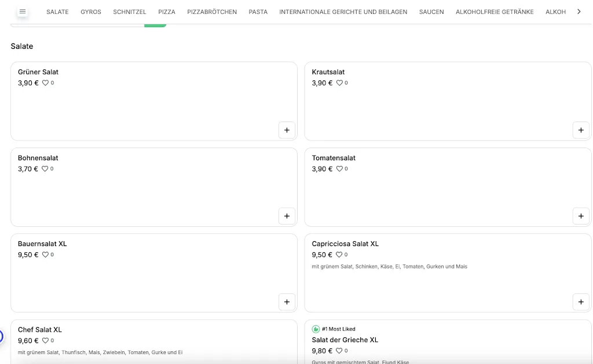
Task: Like Grüner Salat with heart icon
Action: tap(45, 83)
